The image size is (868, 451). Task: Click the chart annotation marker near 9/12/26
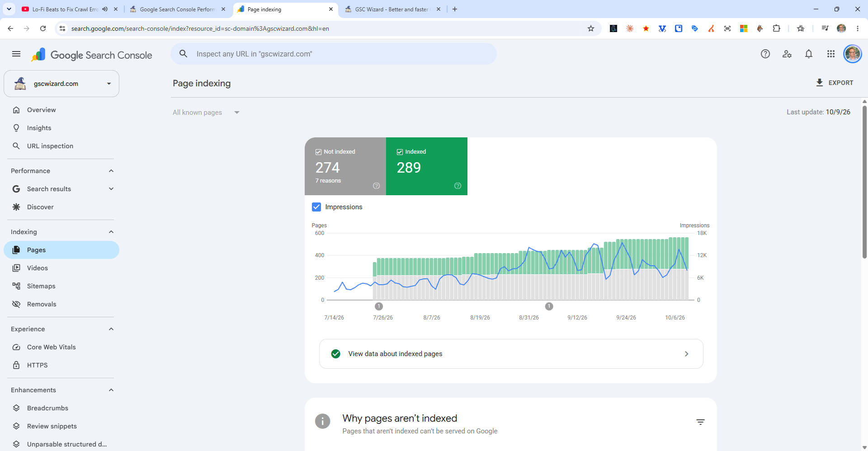pos(549,306)
